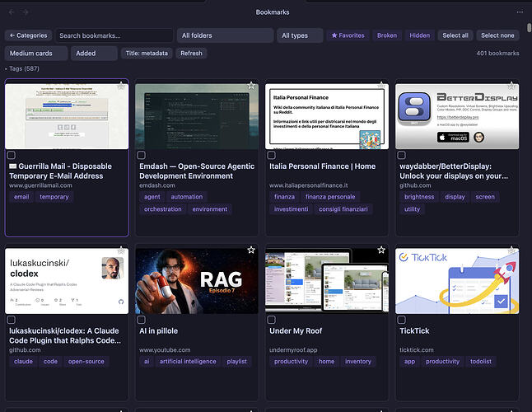Filter by the 'automation' tag

coord(187,197)
